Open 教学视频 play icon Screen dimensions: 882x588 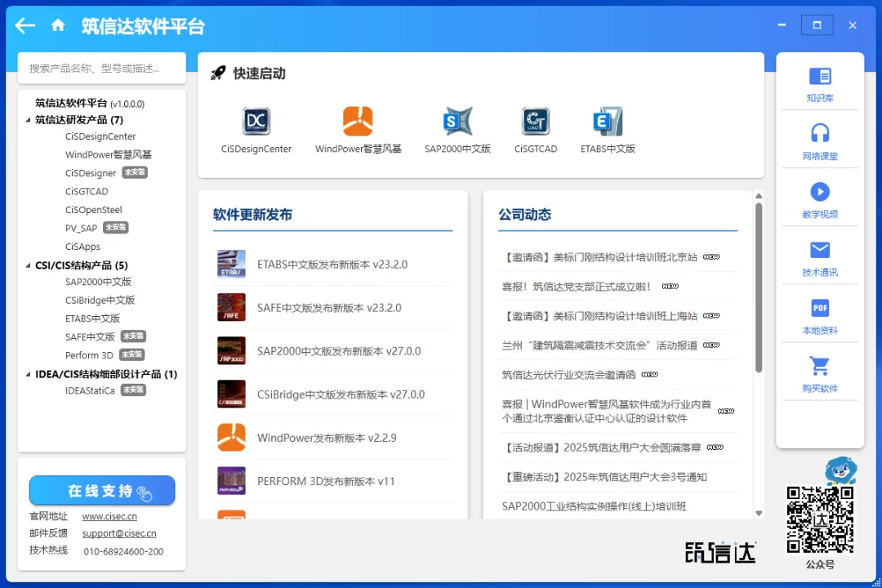820,192
